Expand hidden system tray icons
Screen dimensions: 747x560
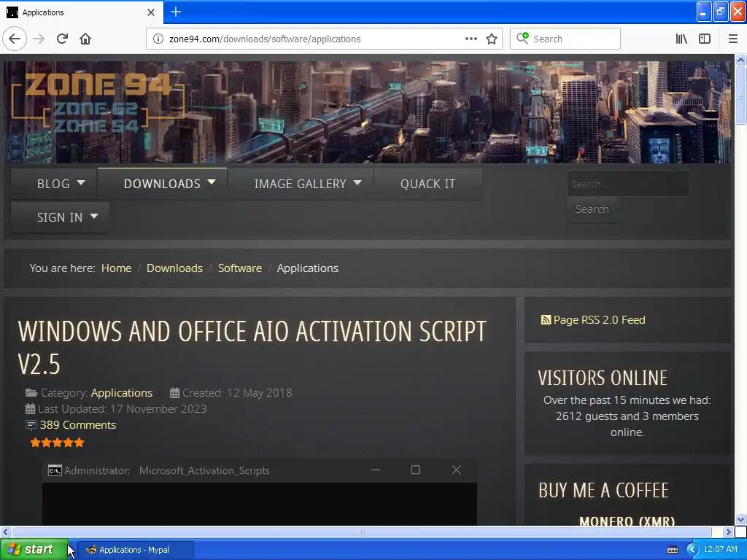tap(692, 550)
